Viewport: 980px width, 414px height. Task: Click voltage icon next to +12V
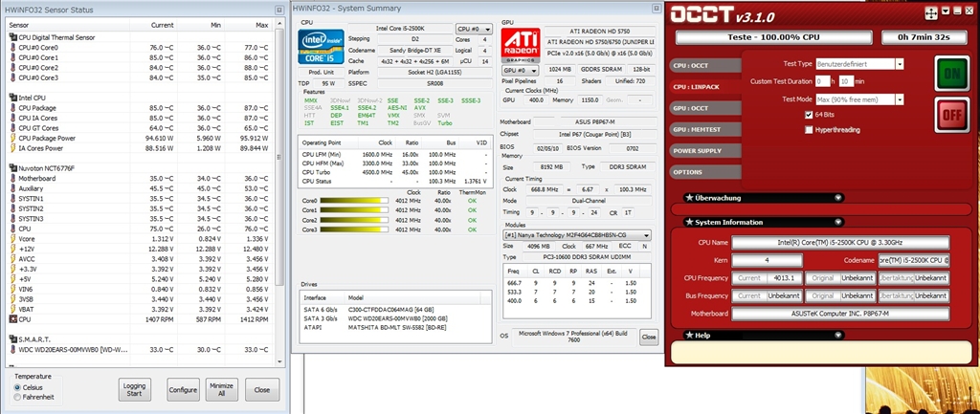[x=13, y=249]
